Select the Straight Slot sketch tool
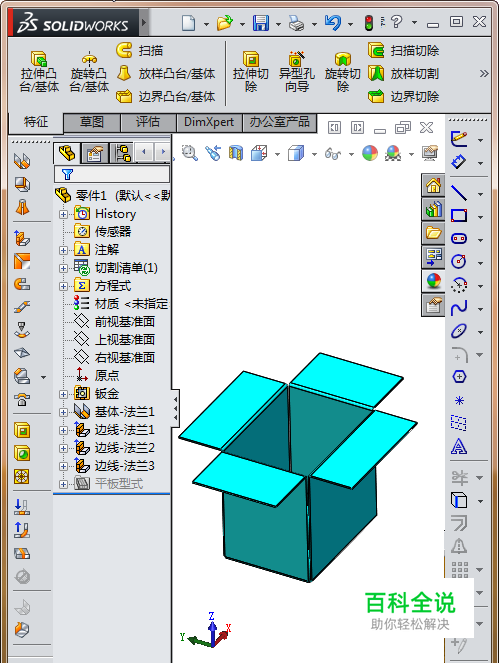The image size is (499, 663). 459,239
